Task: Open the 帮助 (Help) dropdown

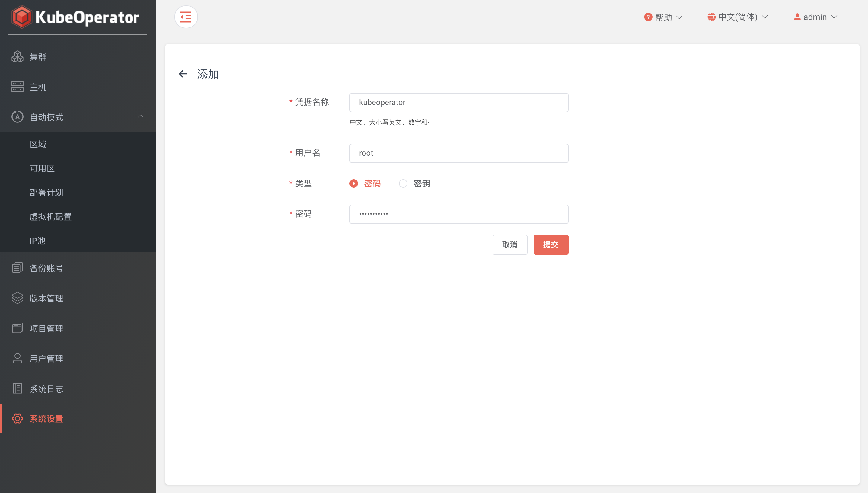Action: (662, 17)
